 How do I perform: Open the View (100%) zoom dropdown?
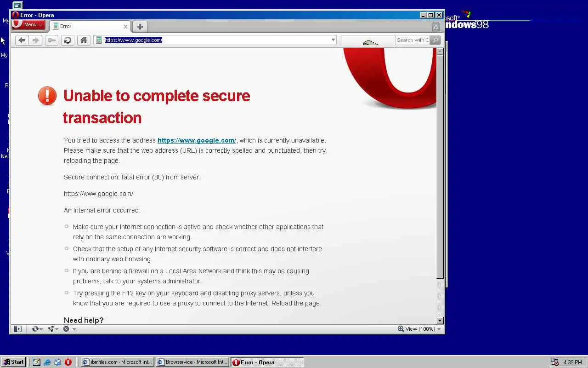[x=419, y=329]
